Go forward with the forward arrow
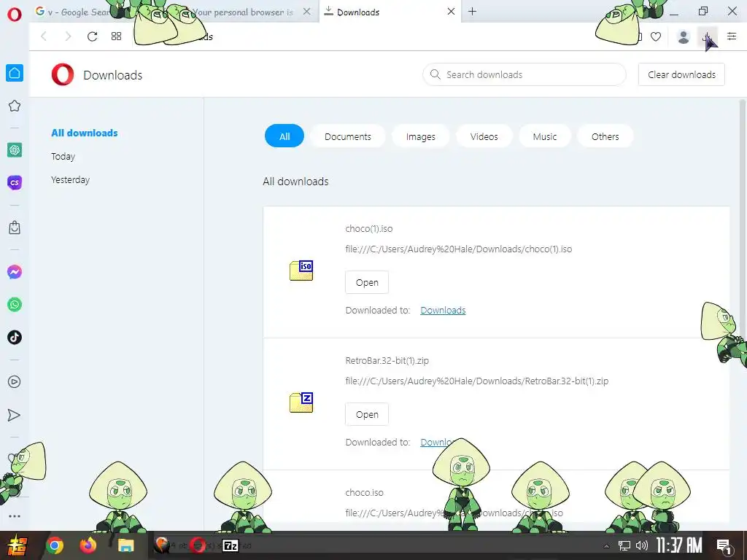Image resolution: width=747 pixels, height=560 pixels. (x=68, y=36)
